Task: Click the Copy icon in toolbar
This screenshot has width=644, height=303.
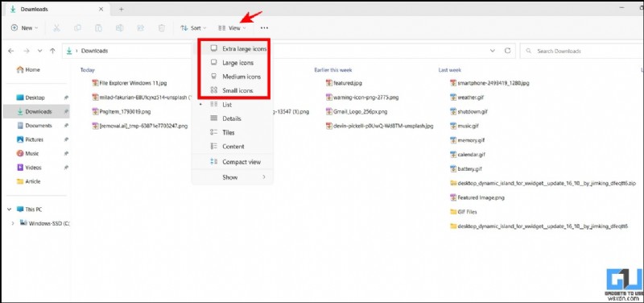Action: (77, 28)
